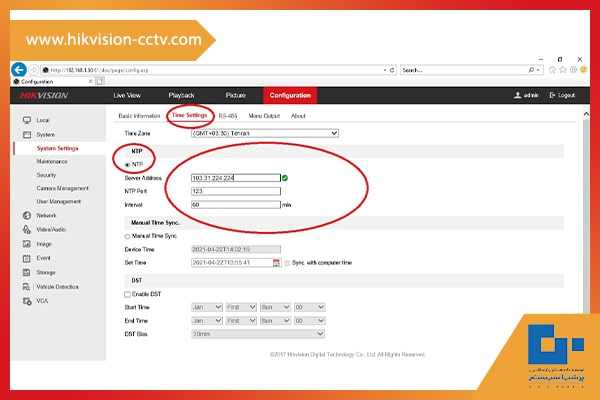Open the DST Bias dropdown

click(258, 334)
